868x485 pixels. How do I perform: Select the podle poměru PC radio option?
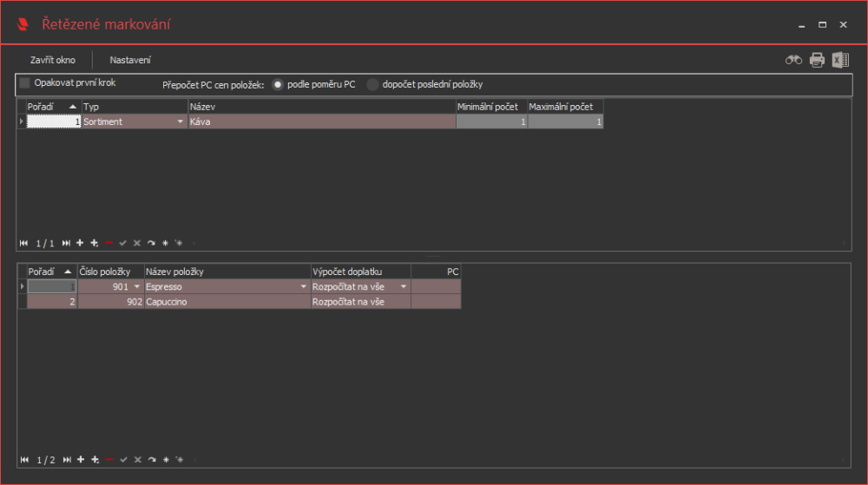tap(278, 85)
